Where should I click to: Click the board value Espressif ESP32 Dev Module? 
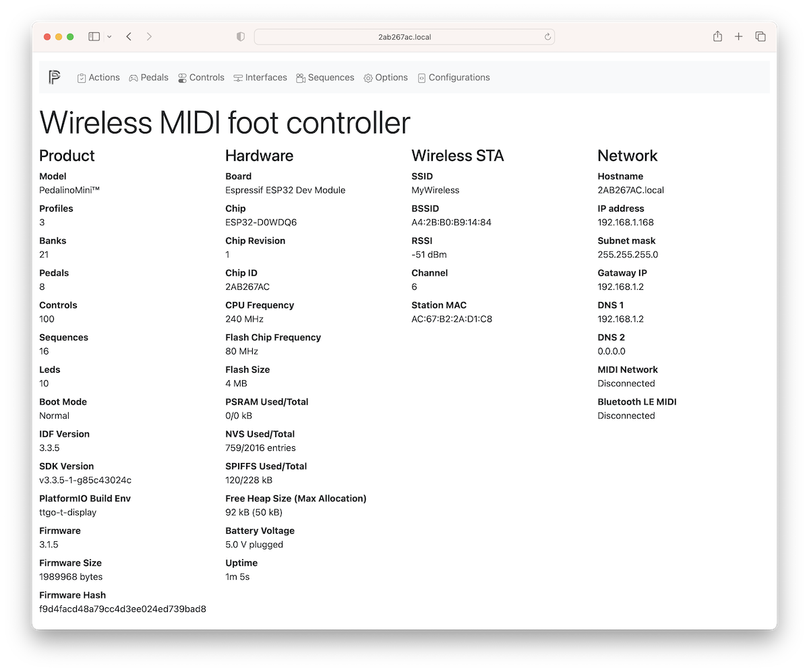tap(285, 190)
